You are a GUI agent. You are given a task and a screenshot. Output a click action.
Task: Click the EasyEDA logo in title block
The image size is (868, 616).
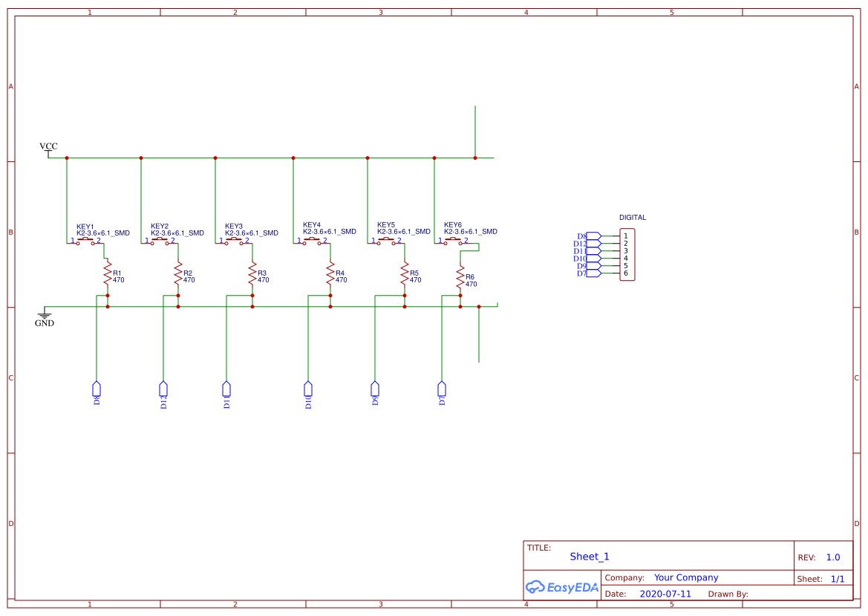click(x=562, y=587)
